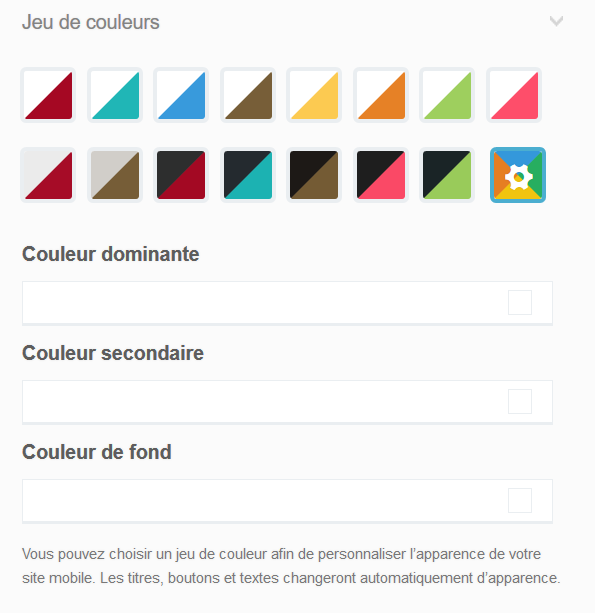This screenshot has height=613, width=595.
Task: Choose the white and orange color scheme
Action: point(381,95)
